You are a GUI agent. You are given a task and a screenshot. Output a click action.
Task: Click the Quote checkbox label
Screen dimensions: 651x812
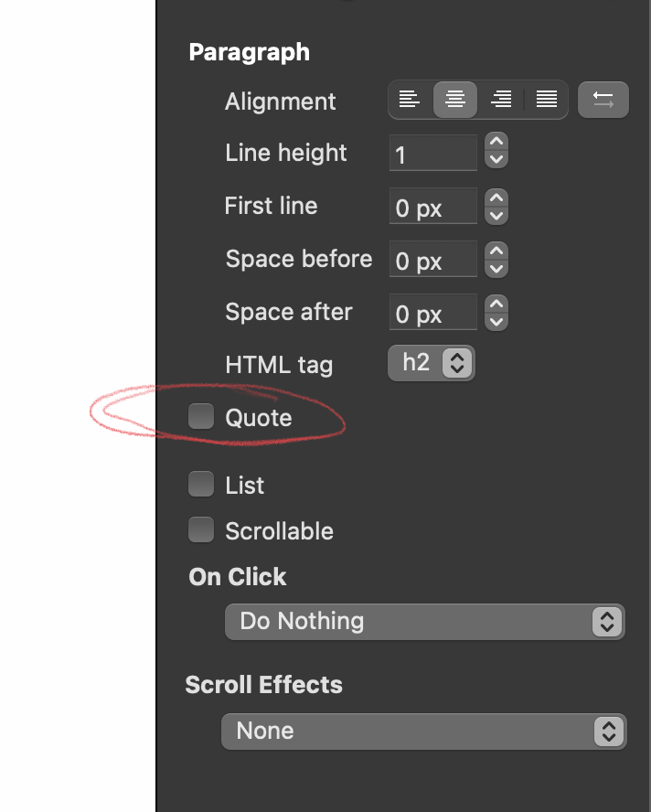259,418
